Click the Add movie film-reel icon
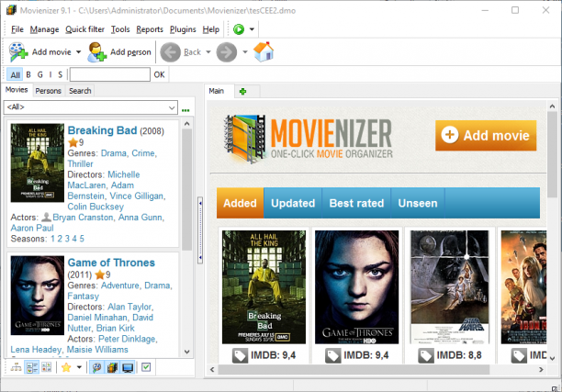Viewport: 562px width, 392px height. 18,52
